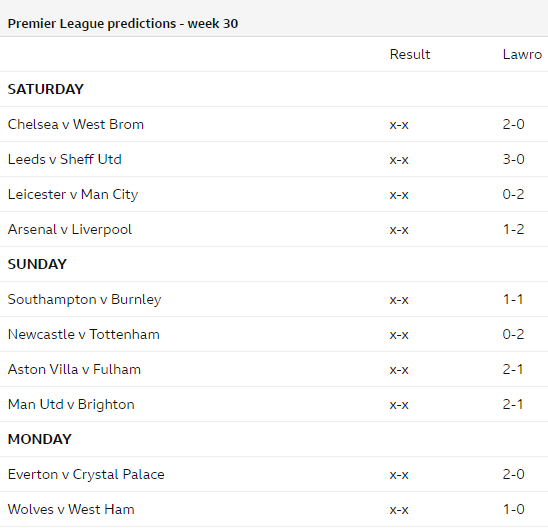Click the week 30 predictions table title
The image size is (548, 528).
123,24
